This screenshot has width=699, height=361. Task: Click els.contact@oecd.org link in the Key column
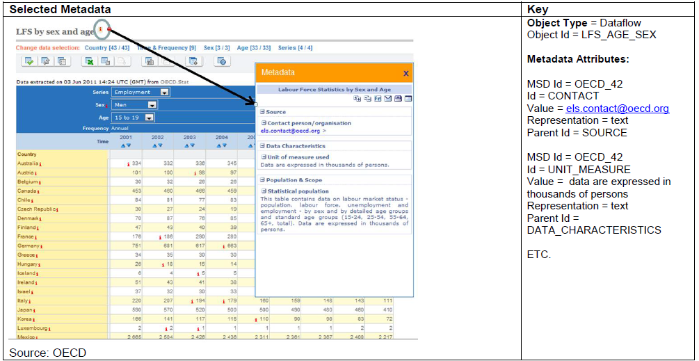[617, 109]
